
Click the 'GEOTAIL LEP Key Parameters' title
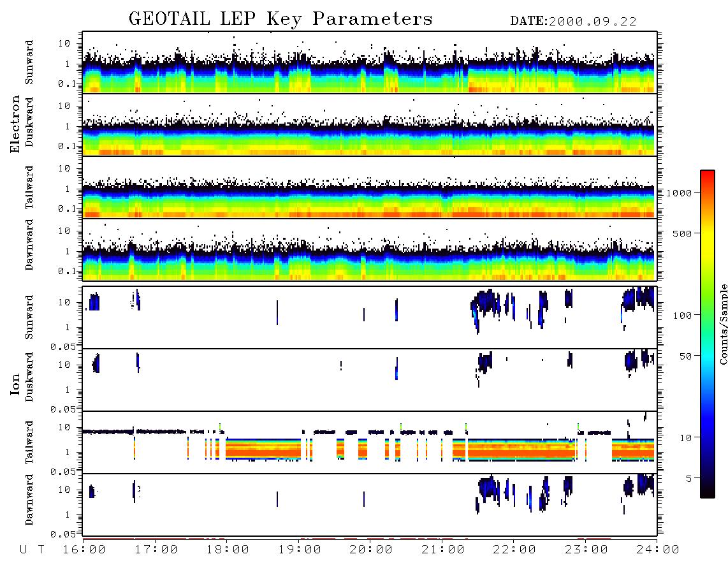(x=280, y=19)
